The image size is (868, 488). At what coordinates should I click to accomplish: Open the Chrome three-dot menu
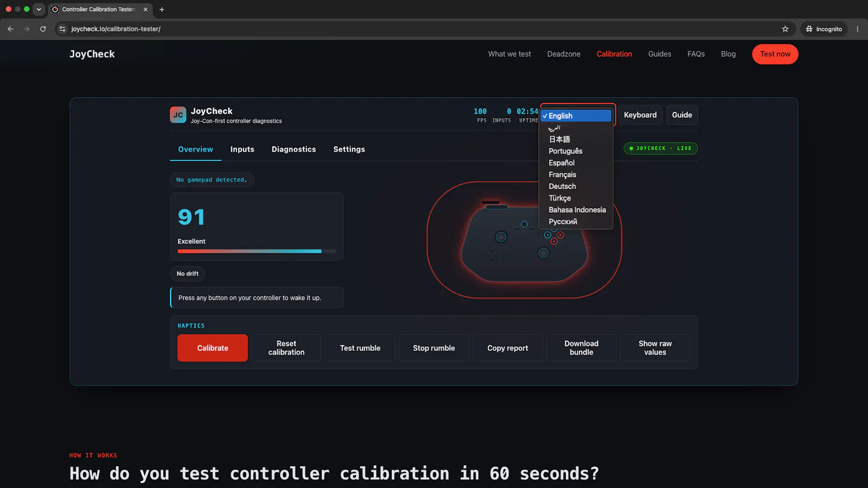tap(858, 29)
